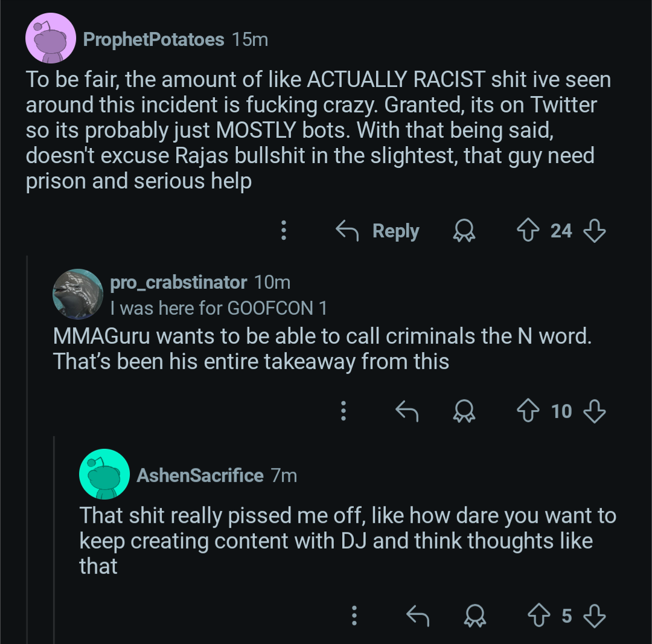Open ProphetPotatoes user profile link
Viewport: 652px width, 644px height.
(x=153, y=40)
